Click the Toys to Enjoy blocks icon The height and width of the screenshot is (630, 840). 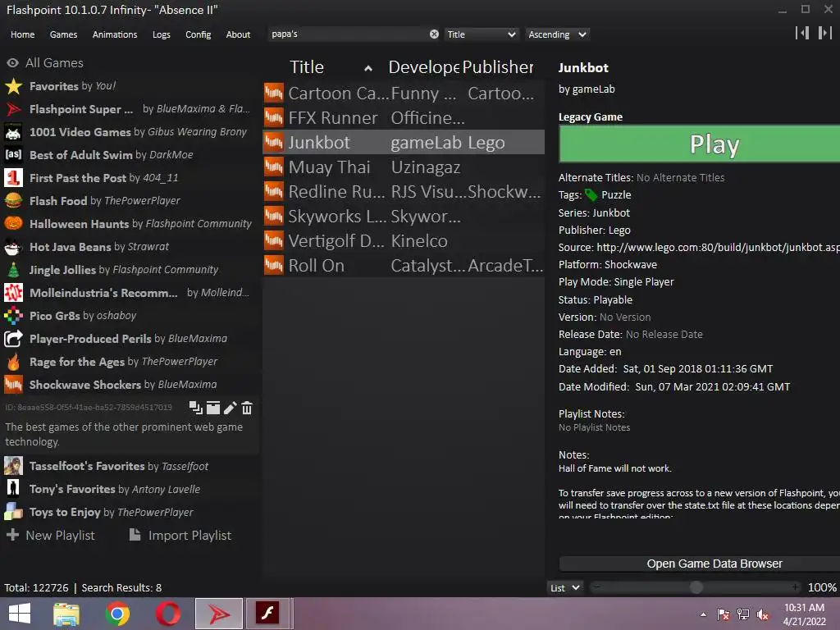tap(13, 512)
